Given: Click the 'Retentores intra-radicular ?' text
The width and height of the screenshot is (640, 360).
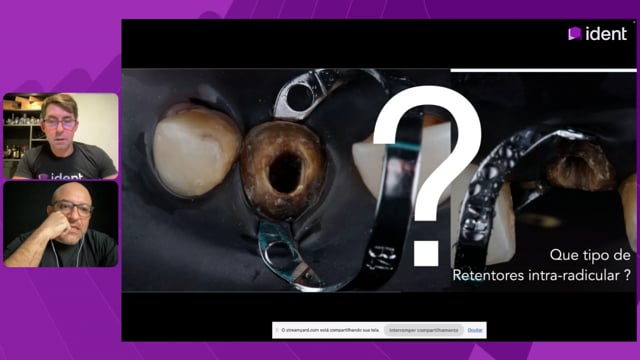Looking at the screenshot, I should 542,275.
